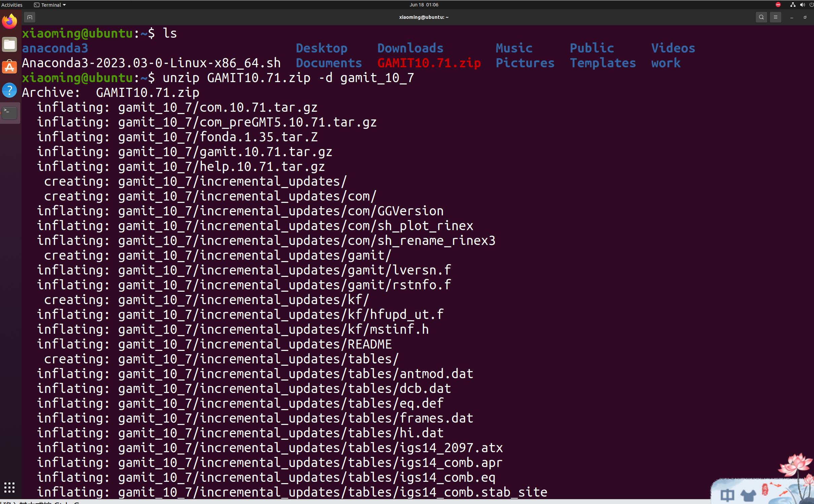Click the Videos directory name
Screen dimensions: 814x504
(x=673, y=48)
